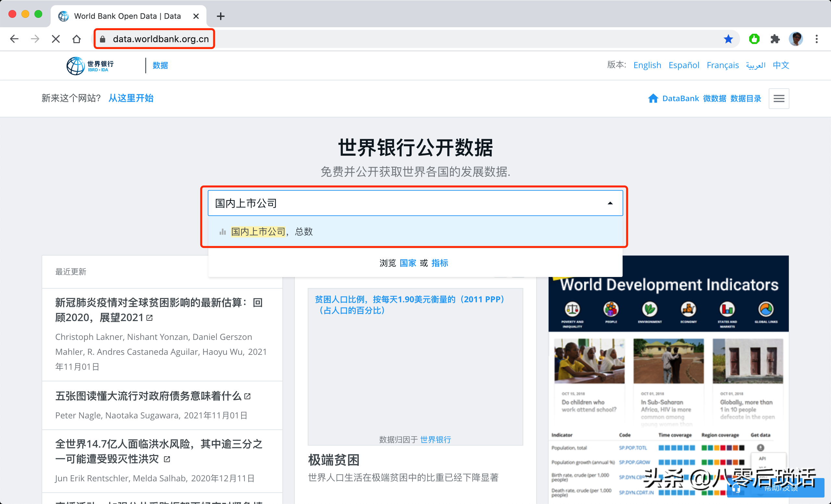Select the Economy icon
831x504 pixels.
688,309
